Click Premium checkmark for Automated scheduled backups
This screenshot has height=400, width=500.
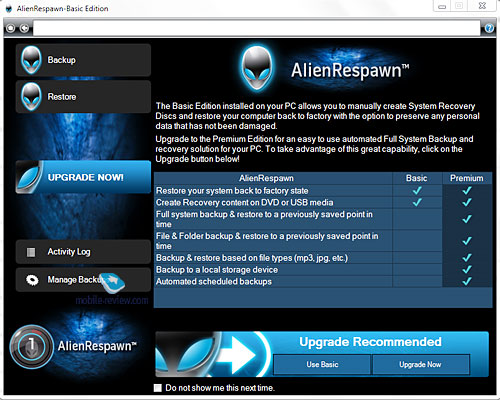click(x=467, y=281)
